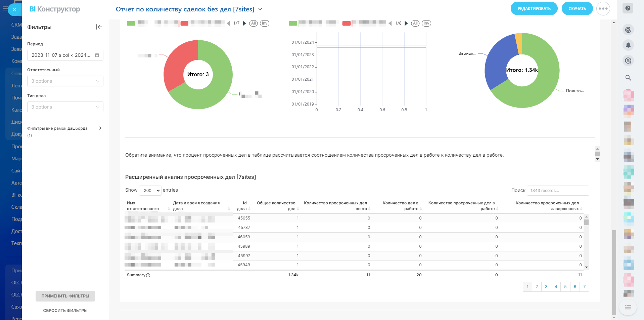The width and height of the screenshot is (644, 320).
Task: Click the green legend swatch of first chart
Action: (x=131, y=23)
